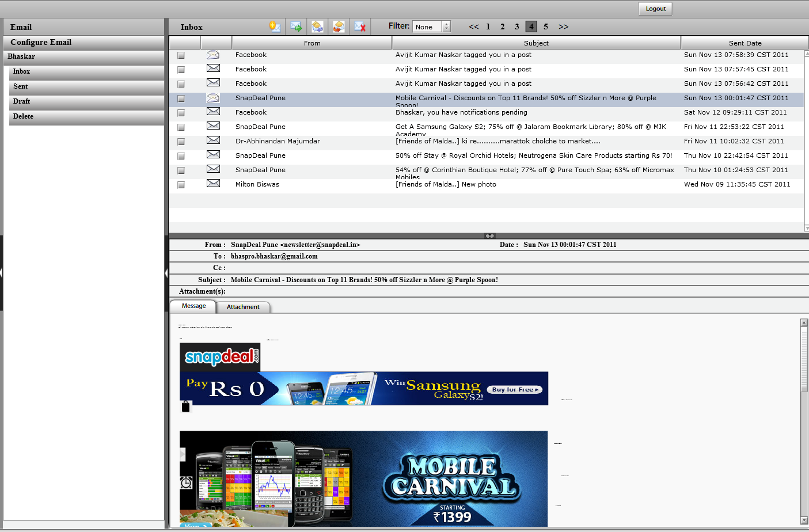Image resolution: width=809 pixels, height=532 pixels.
Task: Click envelope icon next to Milton Biswas email
Action: [213, 184]
